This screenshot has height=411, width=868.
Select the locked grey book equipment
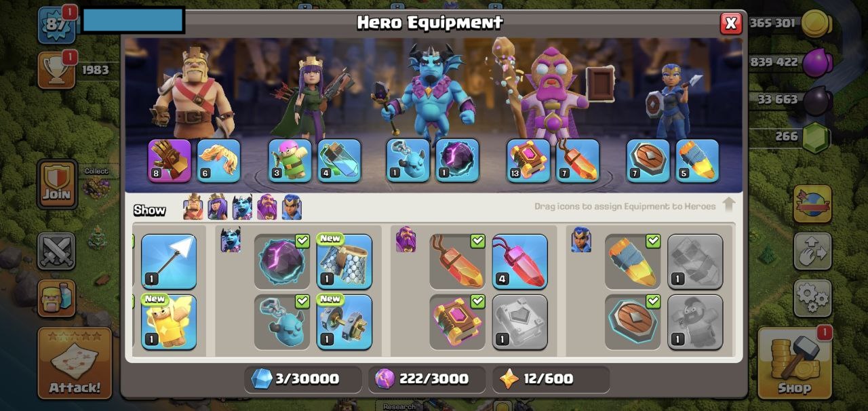(x=520, y=321)
